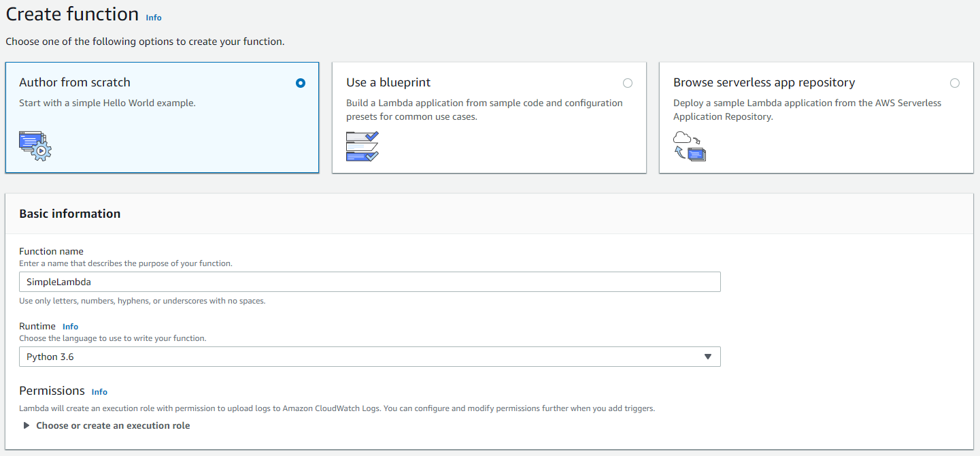Click the Runtime dropdown arrow
Screen dimensions: 980x456
click(707, 357)
